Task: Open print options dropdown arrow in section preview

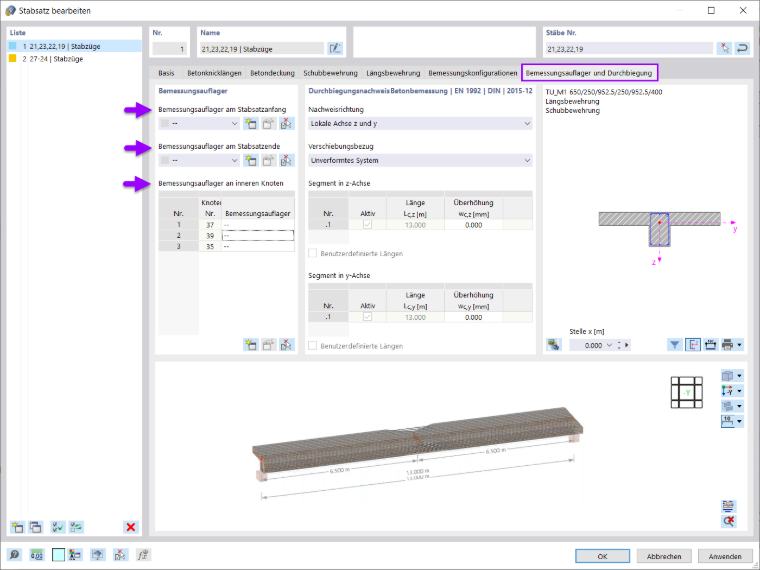Action: [739, 345]
